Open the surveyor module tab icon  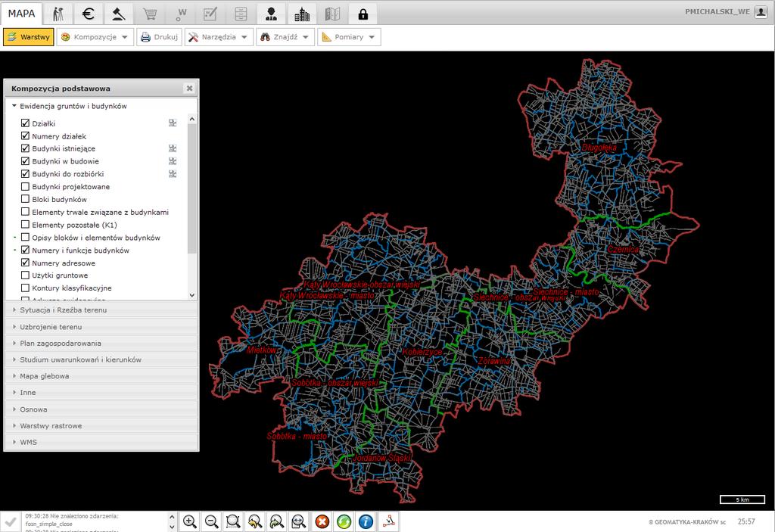(x=58, y=14)
